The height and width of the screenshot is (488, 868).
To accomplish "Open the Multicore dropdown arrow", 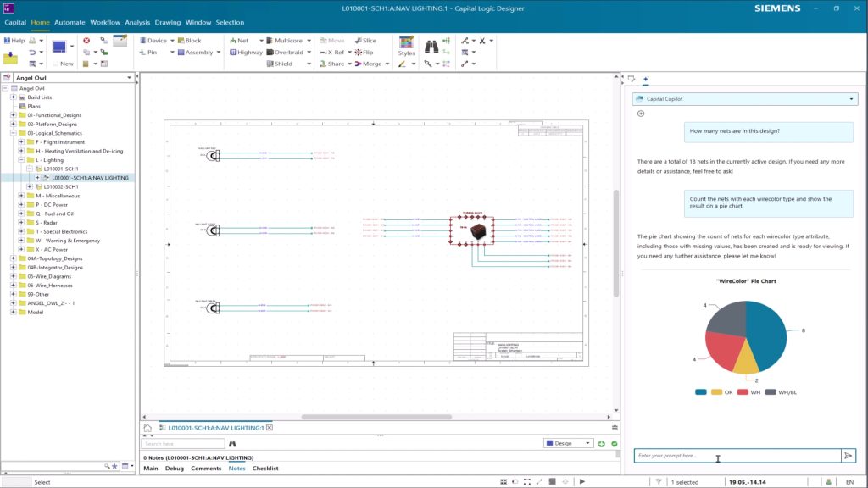I will tap(309, 41).
